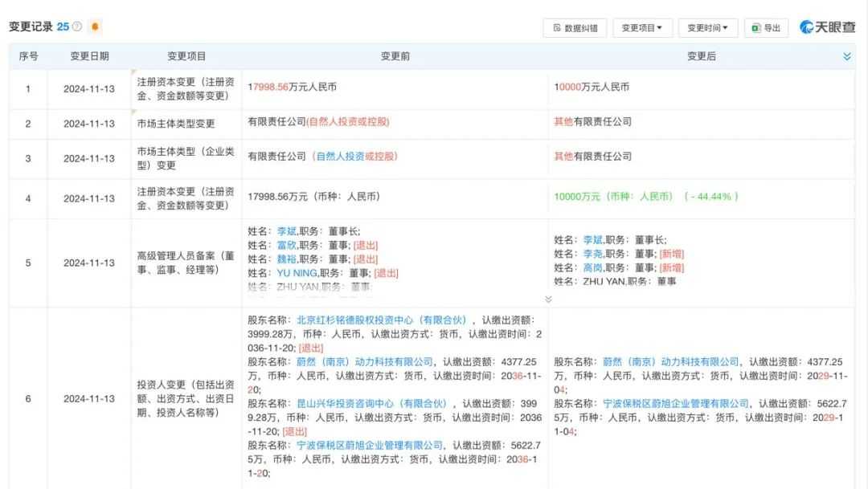
Task: Open the 宁波保税区蔚旭企业管理有限公司 link in the 变更后 column
Action: 676,404
